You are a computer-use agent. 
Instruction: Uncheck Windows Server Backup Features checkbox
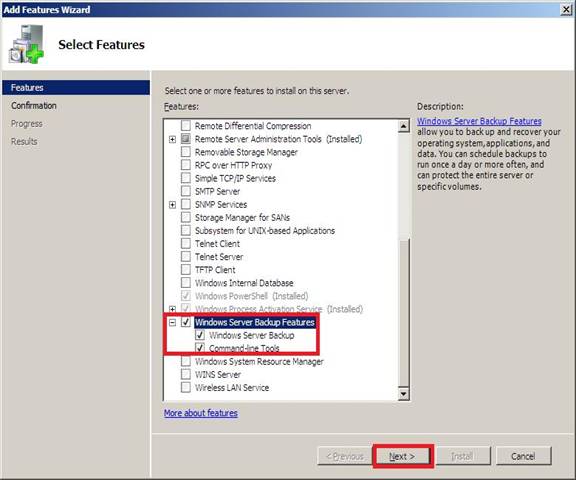pyautogui.click(x=186, y=322)
